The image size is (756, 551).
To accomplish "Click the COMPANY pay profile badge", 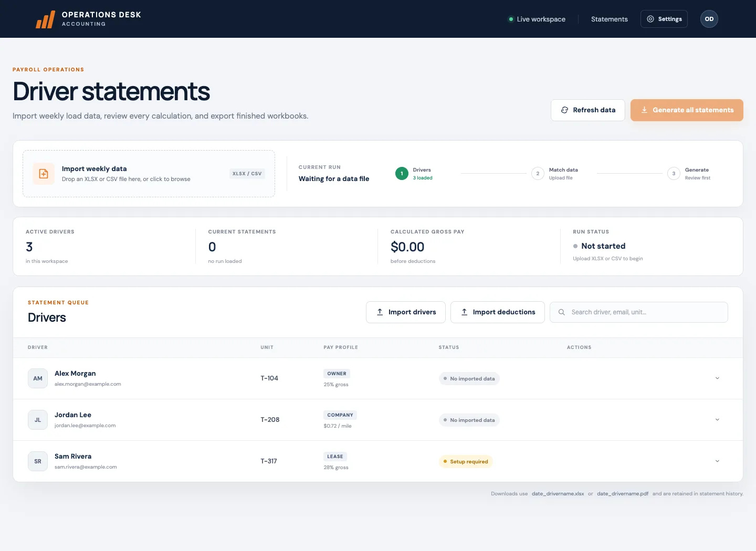I will [340, 415].
